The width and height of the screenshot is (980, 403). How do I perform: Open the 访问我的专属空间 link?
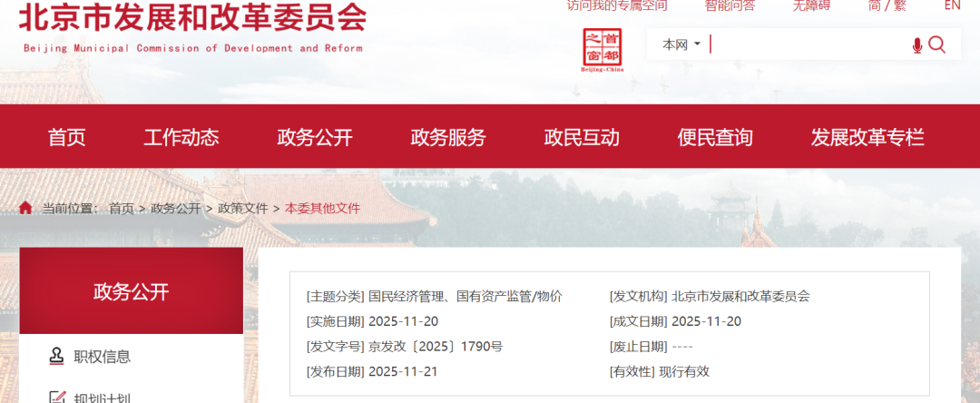617,5
